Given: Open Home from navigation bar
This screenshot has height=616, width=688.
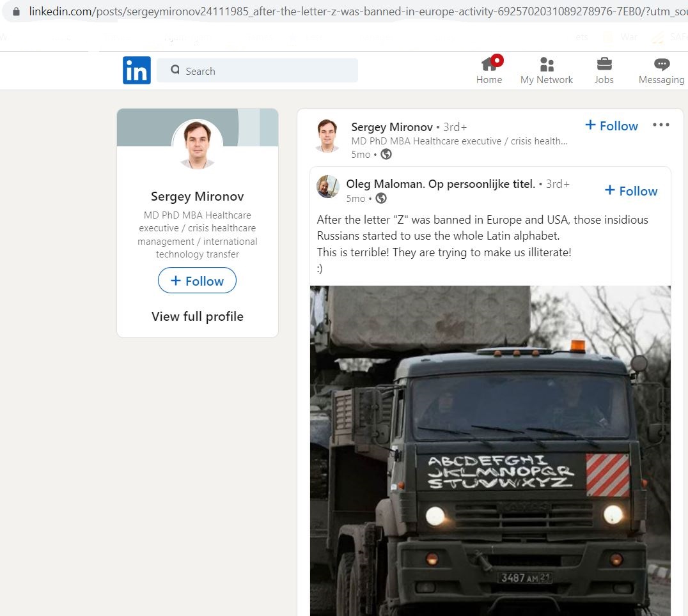Looking at the screenshot, I should tap(489, 70).
